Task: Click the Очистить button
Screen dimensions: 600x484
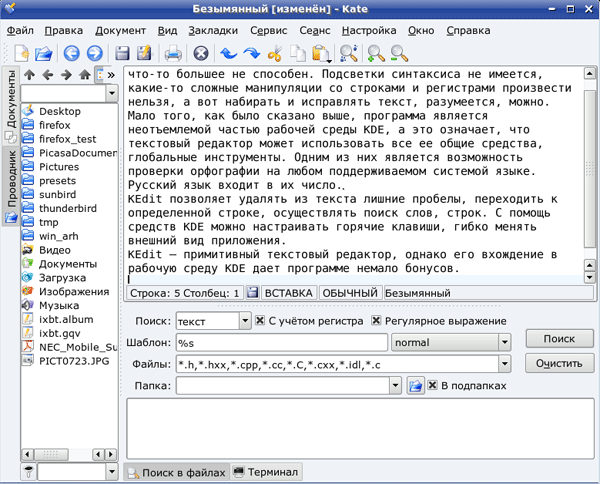Action: [559, 363]
